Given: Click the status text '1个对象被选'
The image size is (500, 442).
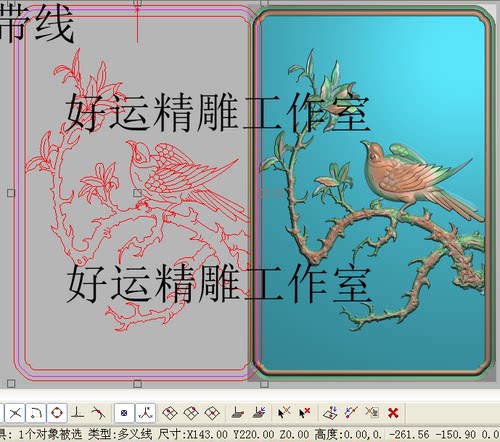Looking at the screenshot, I should (50, 434).
